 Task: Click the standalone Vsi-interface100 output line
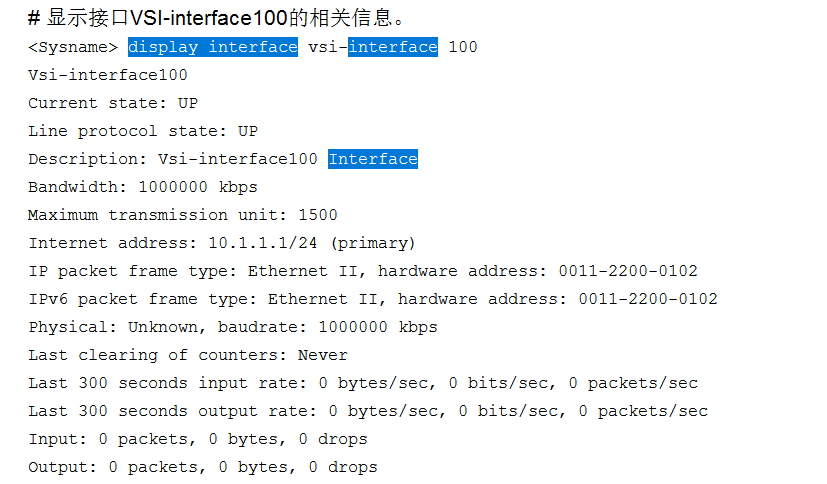[x=107, y=75]
